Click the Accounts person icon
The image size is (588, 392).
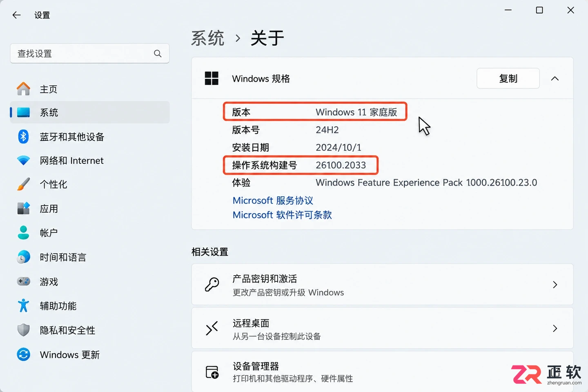tap(23, 232)
